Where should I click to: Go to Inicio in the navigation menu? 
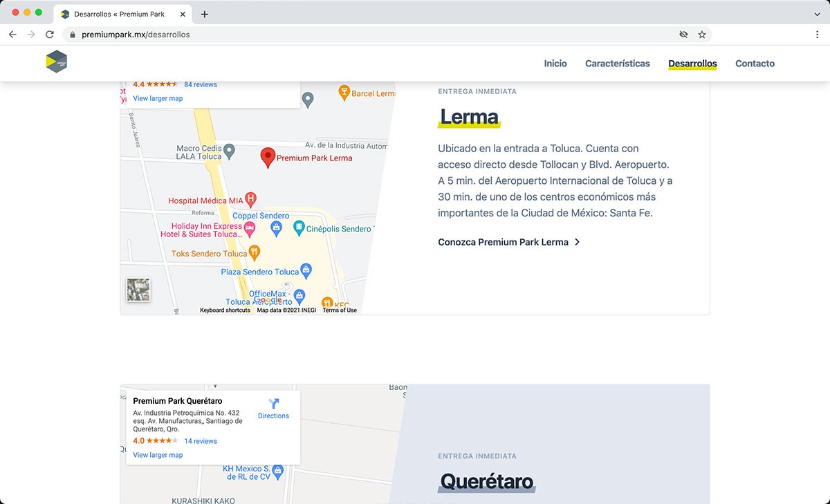click(x=555, y=64)
